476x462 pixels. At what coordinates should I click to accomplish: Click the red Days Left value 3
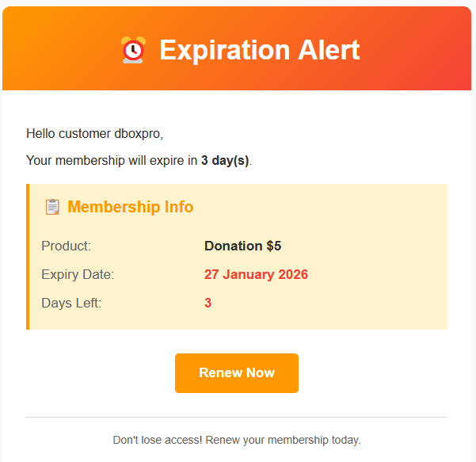[x=208, y=303]
